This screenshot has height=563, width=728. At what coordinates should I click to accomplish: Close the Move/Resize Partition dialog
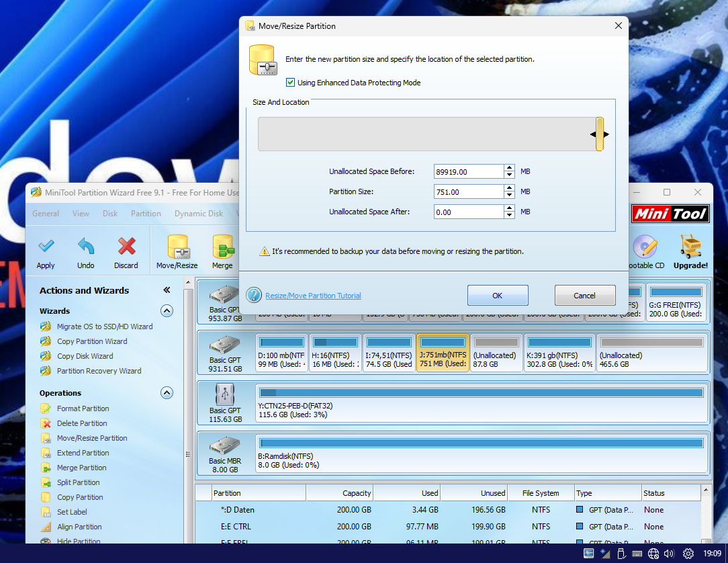tap(618, 26)
